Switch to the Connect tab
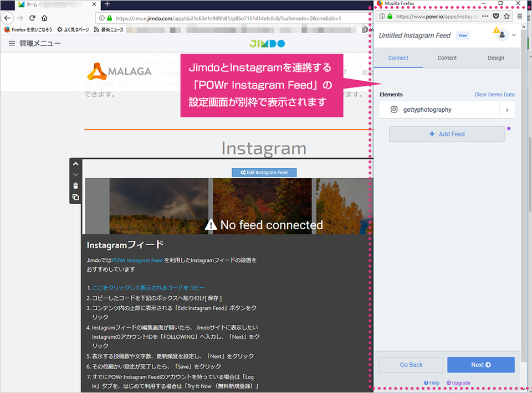Screen dimensions: 532x393 click(398, 58)
